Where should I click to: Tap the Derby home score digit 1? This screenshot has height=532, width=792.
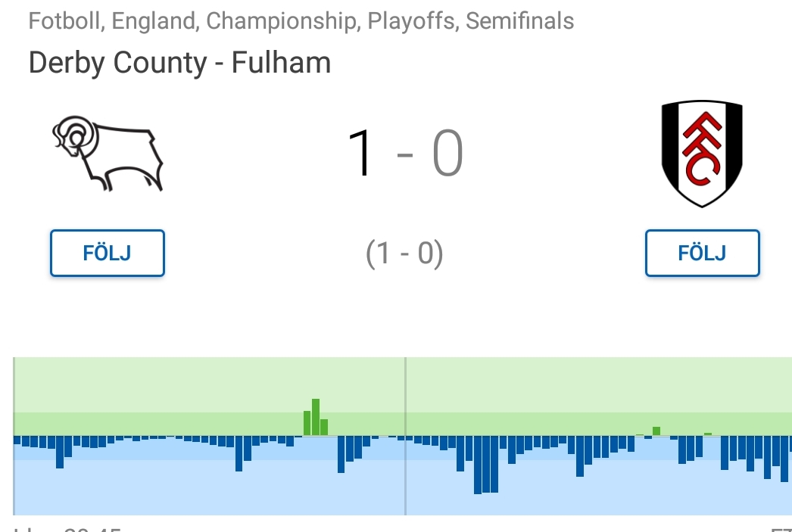point(360,153)
